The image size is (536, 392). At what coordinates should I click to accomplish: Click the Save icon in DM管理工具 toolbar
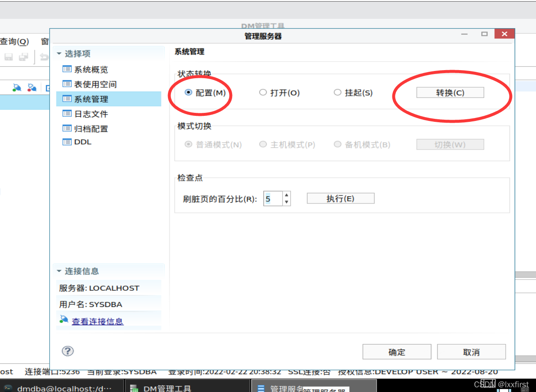tap(9, 56)
